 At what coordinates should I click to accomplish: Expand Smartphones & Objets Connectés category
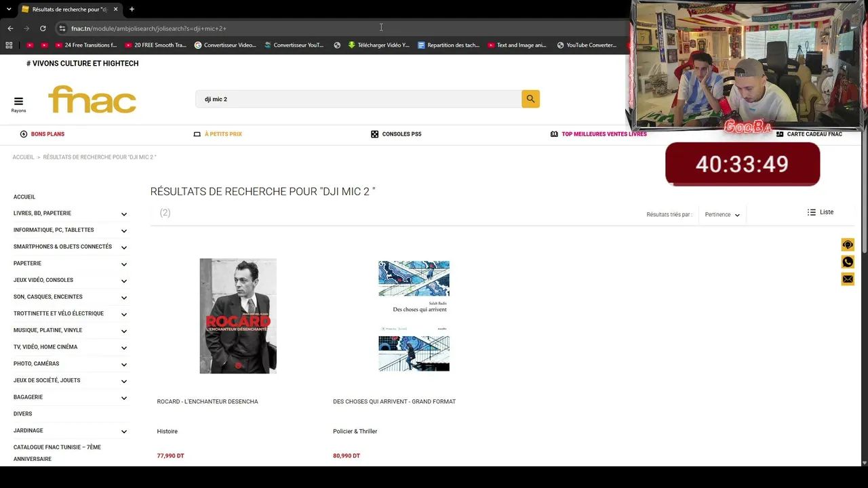point(124,247)
